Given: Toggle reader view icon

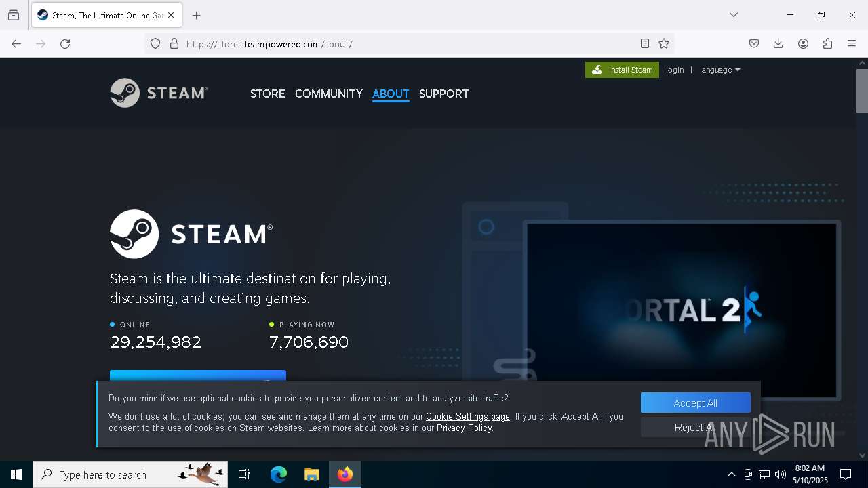Looking at the screenshot, I should pyautogui.click(x=645, y=44).
